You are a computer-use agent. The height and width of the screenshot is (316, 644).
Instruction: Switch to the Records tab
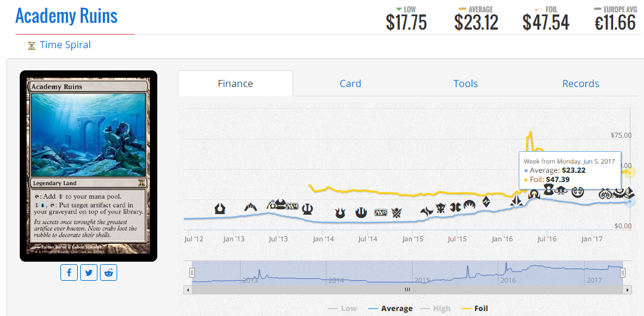coord(580,83)
